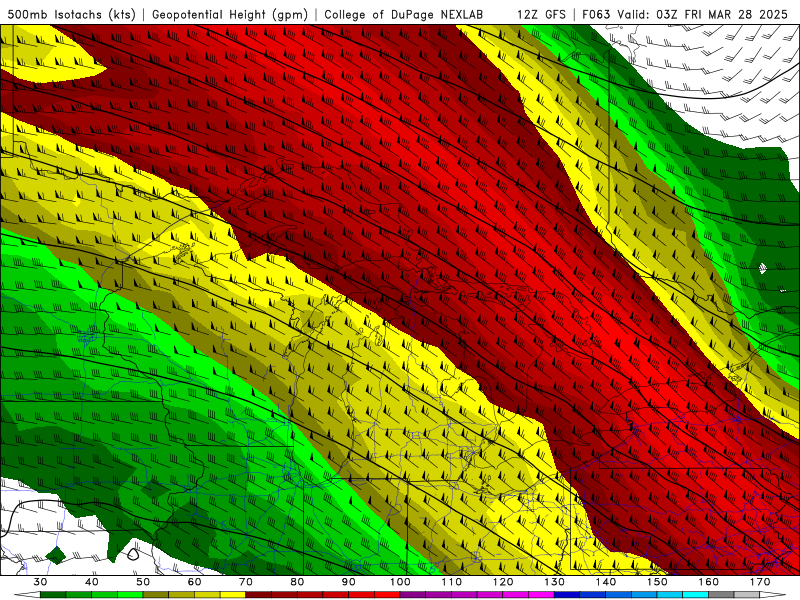Click the 160 label on the color scale
This screenshot has width=800, height=600.
tap(709, 582)
